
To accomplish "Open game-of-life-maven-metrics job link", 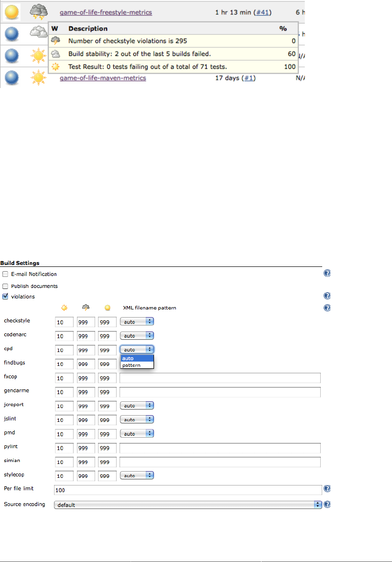I will click(103, 78).
